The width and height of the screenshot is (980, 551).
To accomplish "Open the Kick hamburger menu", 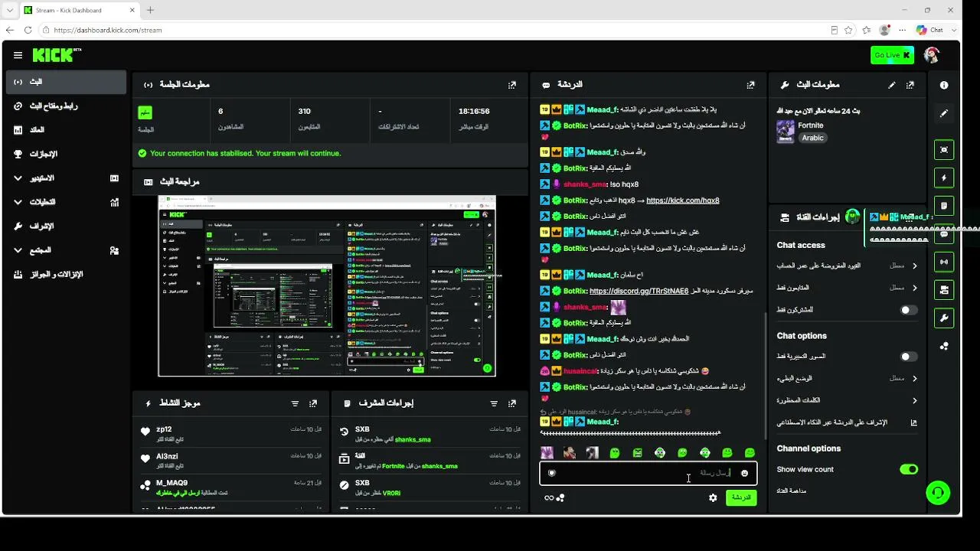I will coord(18,55).
